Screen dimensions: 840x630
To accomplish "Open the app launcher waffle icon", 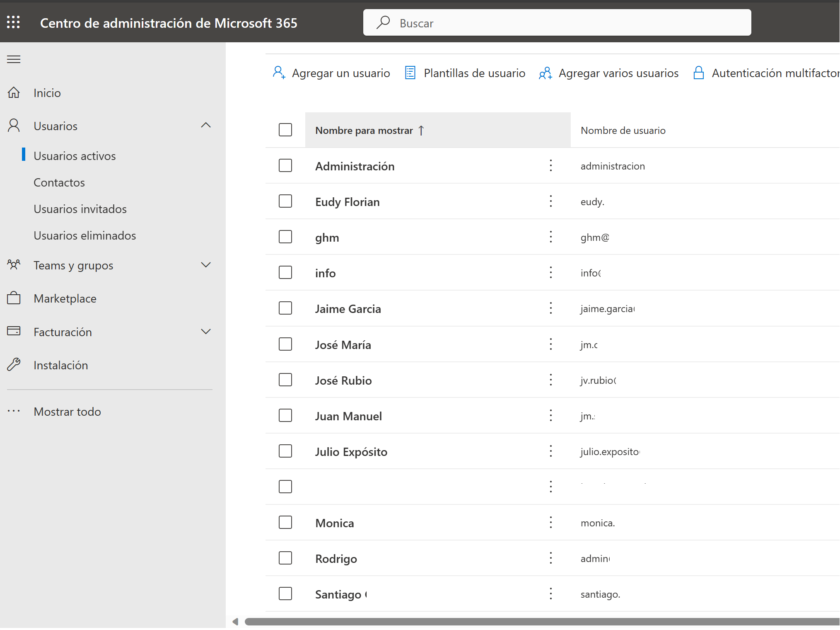I will point(13,22).
